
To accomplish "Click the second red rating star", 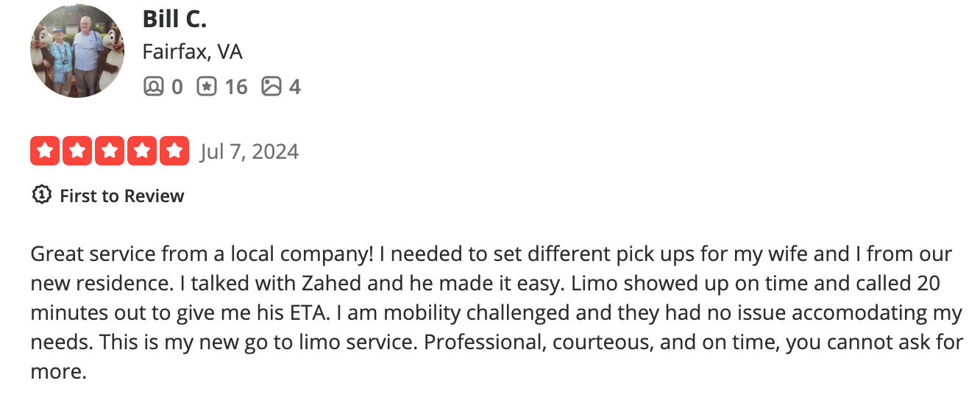I will pos(77,151).
